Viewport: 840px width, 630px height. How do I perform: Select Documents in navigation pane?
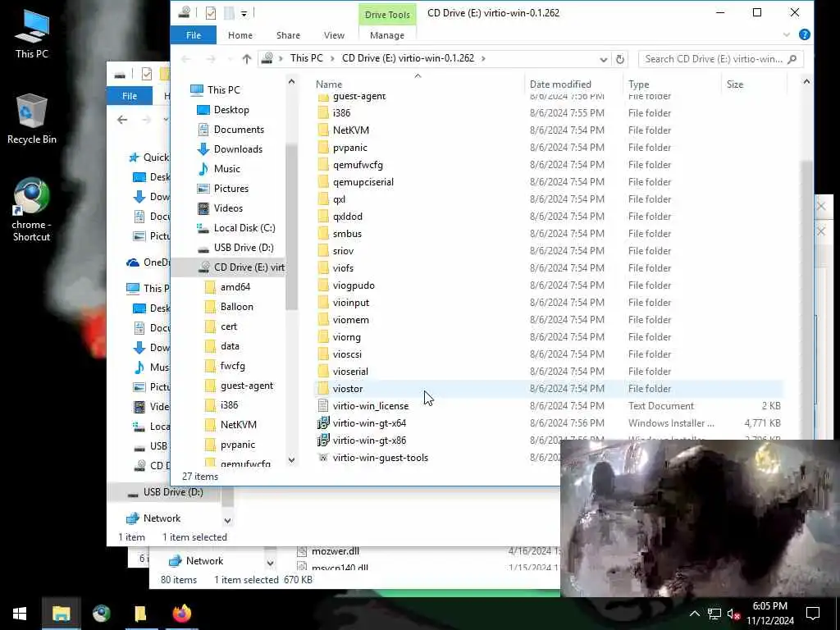tap(239, 130)
